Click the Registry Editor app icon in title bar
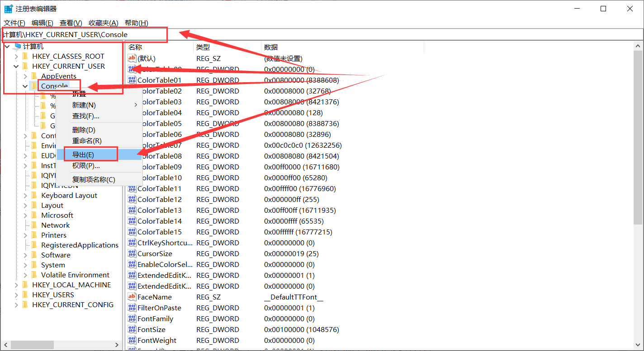Screen dimensions: 644x351 point(8,9)
